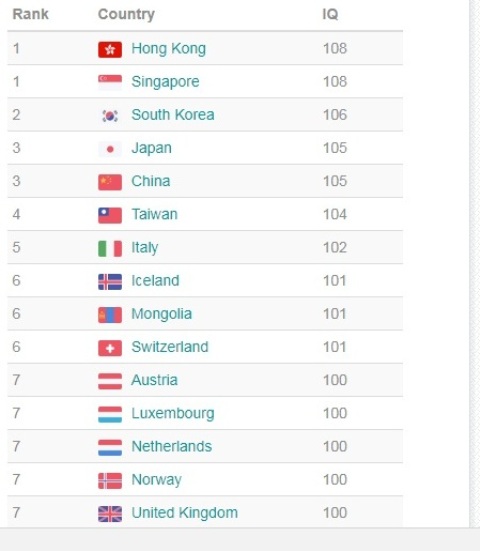Click the Taiwan flag icon
Viewport: 480px width, 551px height.
pyautogui.click(x=110, y=215)
